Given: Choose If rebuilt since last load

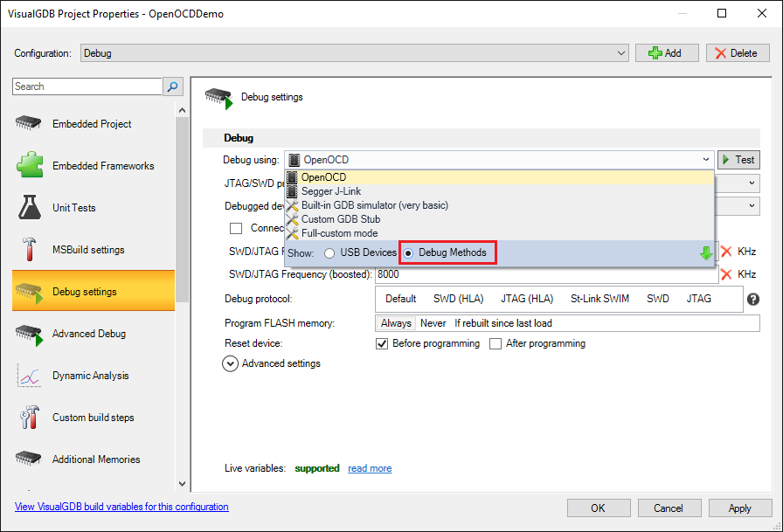Looking at the screenshot, I should click(x=503, y=323).
